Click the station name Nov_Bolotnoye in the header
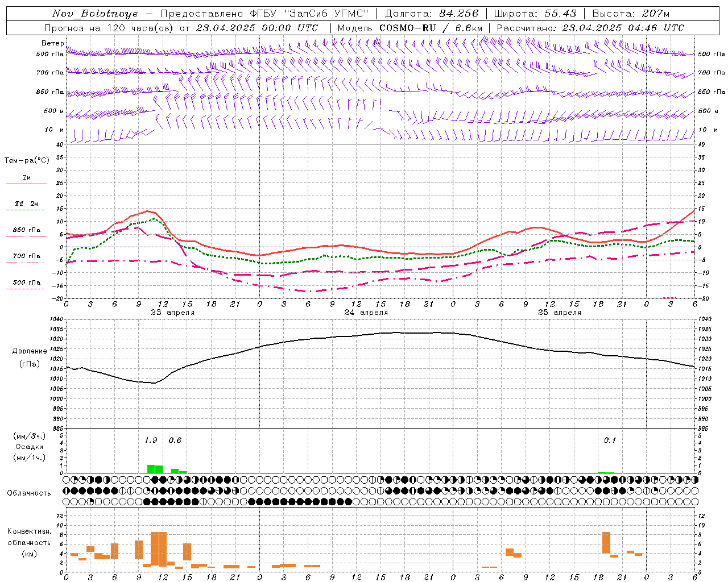The width and height of the screenshot is (728, 582). click(95, 14)
